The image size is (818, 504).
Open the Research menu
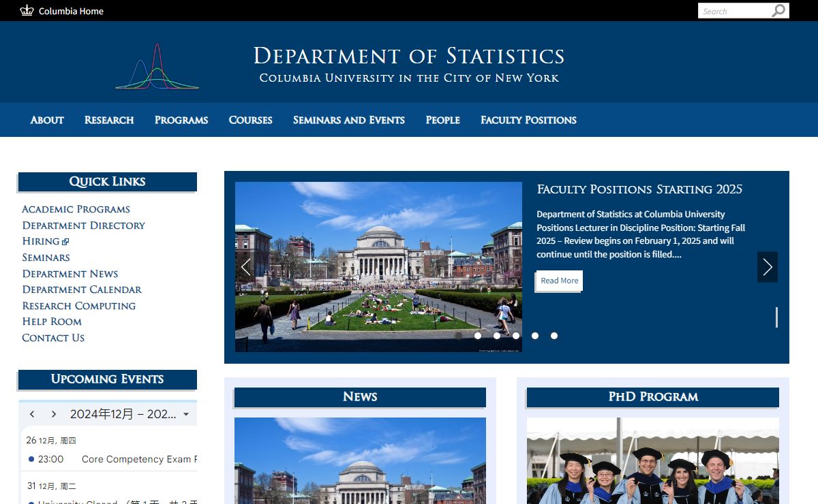point(109,120)
